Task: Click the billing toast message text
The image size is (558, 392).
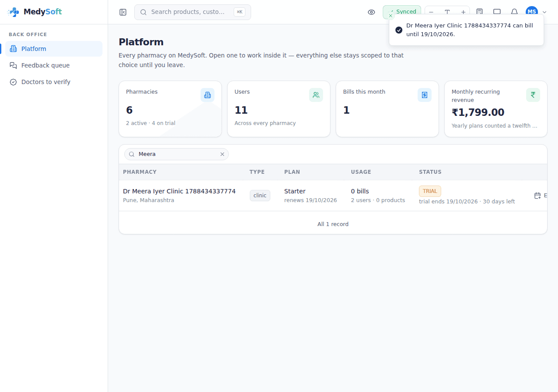Action: [x=470, y=30]
